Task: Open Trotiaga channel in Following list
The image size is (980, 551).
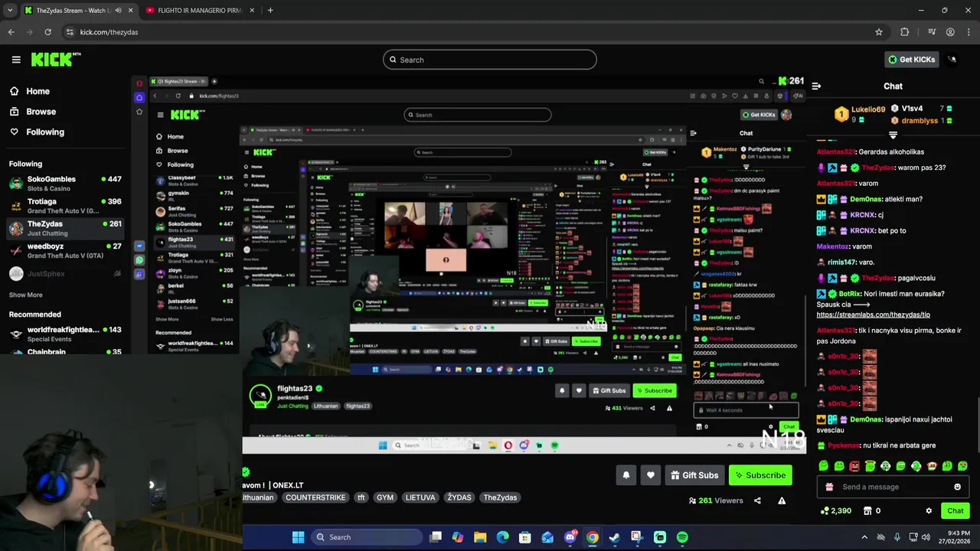Action: click(x=65, y=206)
